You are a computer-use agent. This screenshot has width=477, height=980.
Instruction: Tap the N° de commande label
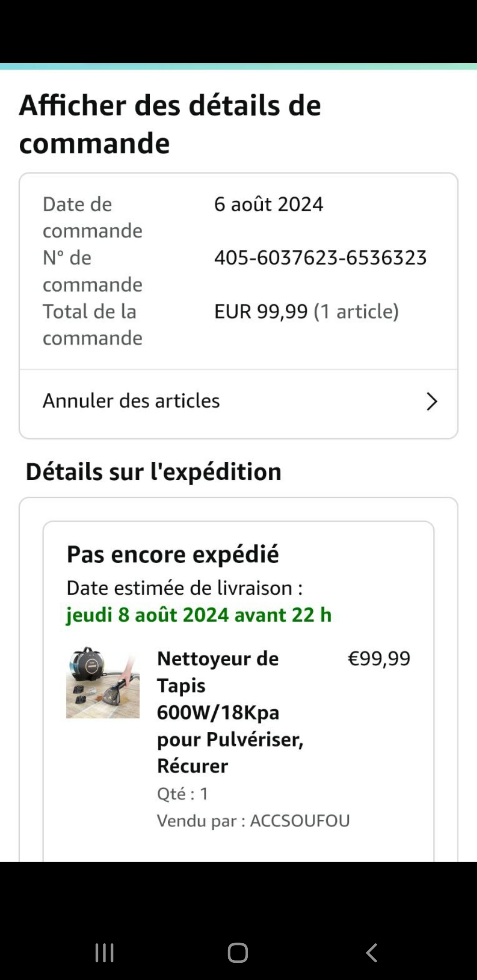(x=92, y=271)
